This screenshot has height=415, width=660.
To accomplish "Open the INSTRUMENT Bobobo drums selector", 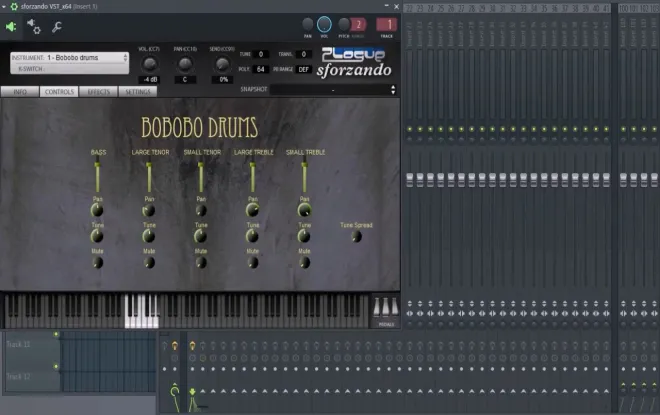I will point(69,58).
